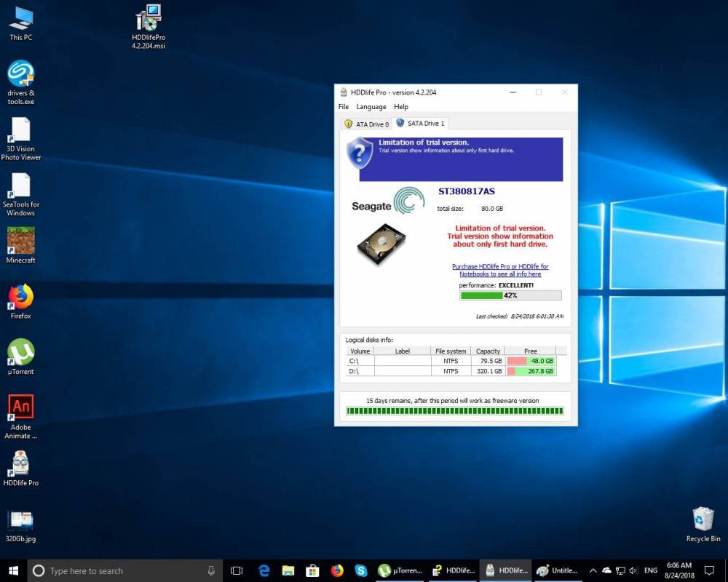
Task: Open Skype from the taskbar
Action: pyautogui.click(x=361, y=570)
